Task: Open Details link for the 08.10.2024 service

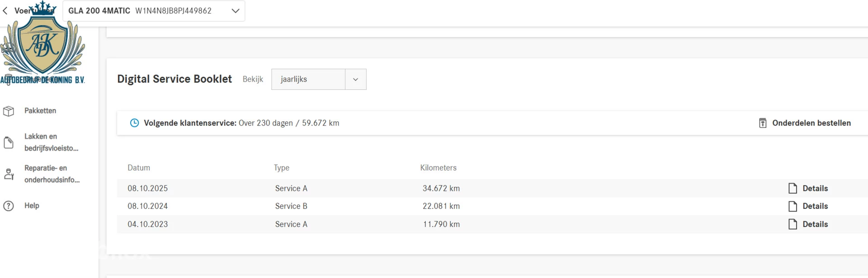Action: click(x=815, y=206)
